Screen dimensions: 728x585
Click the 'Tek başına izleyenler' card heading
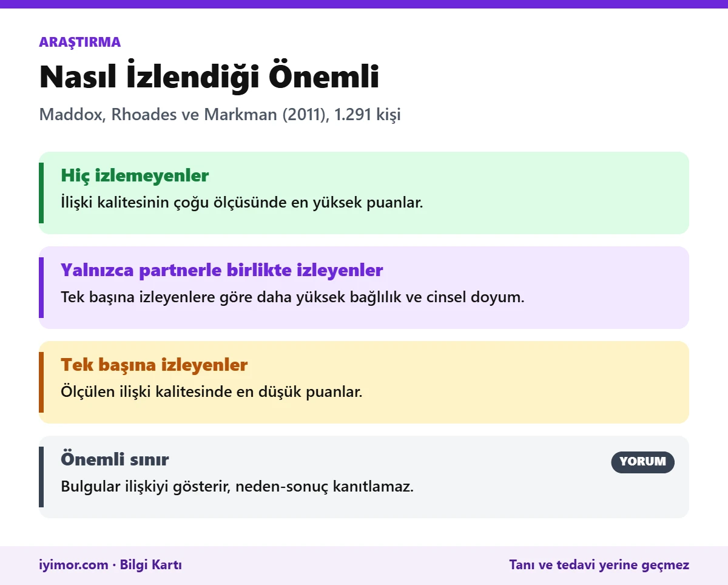[154, 365]
